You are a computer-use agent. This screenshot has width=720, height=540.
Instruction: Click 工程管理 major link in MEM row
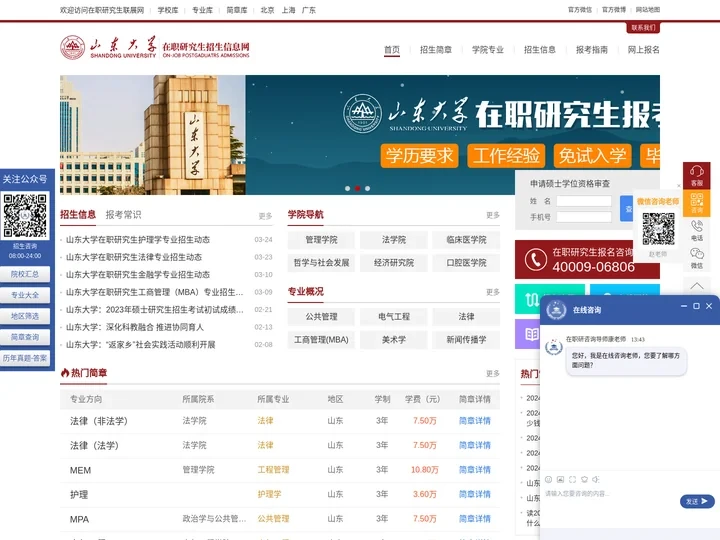[273, 470]
